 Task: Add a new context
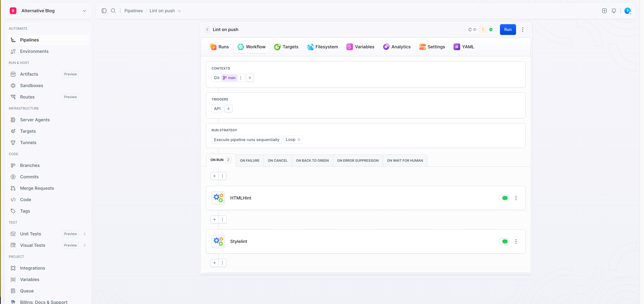click(250, 78)
